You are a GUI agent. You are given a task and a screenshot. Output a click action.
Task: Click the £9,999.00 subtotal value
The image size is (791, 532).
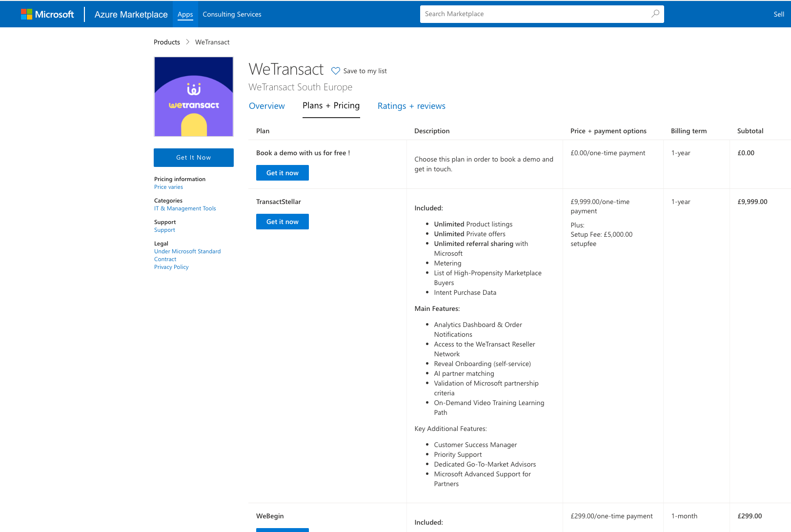pyautogui.click(x=752, y=202)
